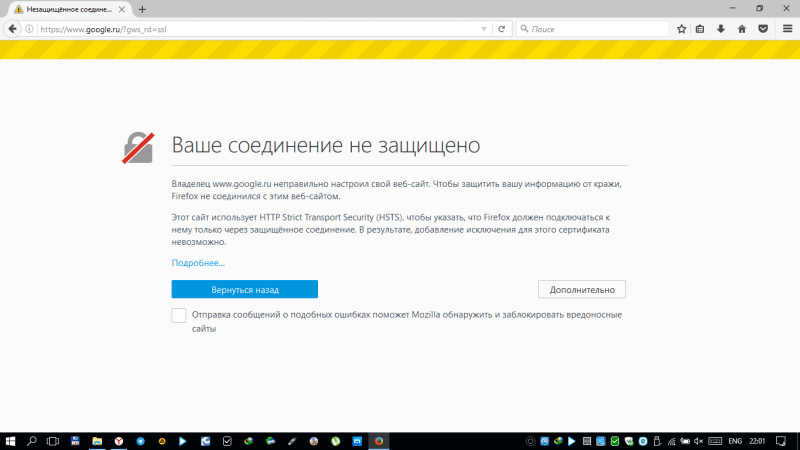Switch to Firefox on the taskbar

click(379, 441)
